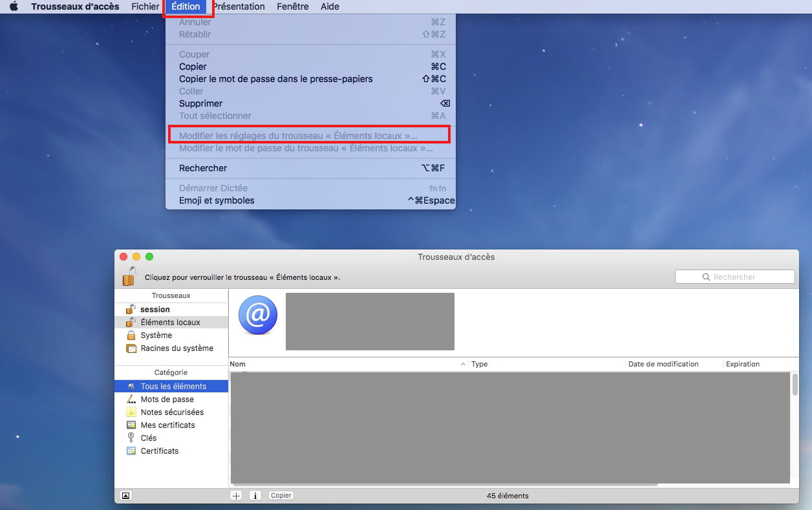Toggle the keychains sidebar view button
The image size is (812, 510).
click(126, 496)
